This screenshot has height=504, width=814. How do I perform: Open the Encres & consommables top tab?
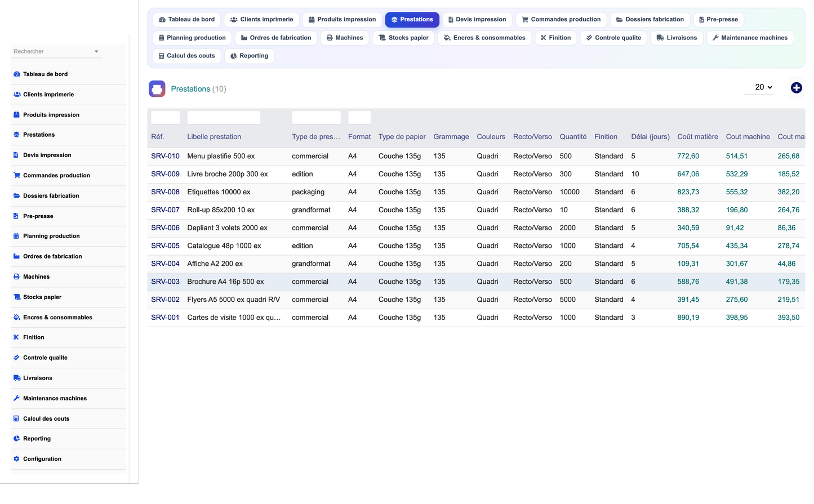(x=484, y=38)
